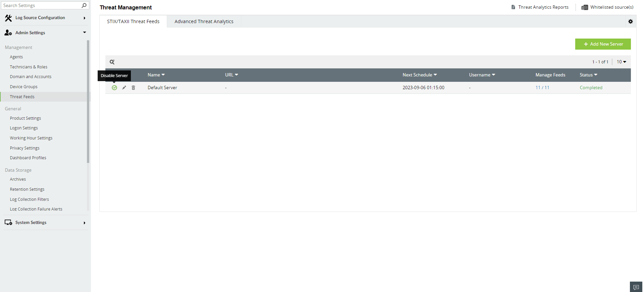Image resolution: width=644 pixels, height=292 pixels.
Task: Delete Default Server with trash icon
Action: coord(133,87)
